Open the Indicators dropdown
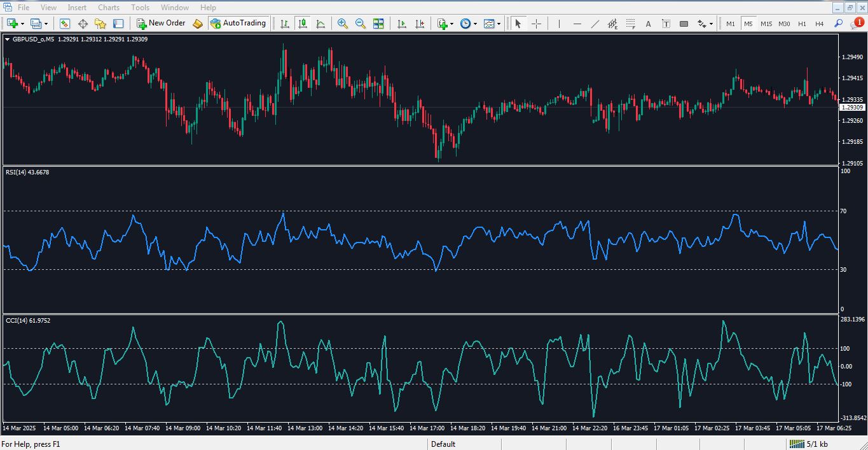The width and height of the screenshot is (868, 450). [443, 24]
